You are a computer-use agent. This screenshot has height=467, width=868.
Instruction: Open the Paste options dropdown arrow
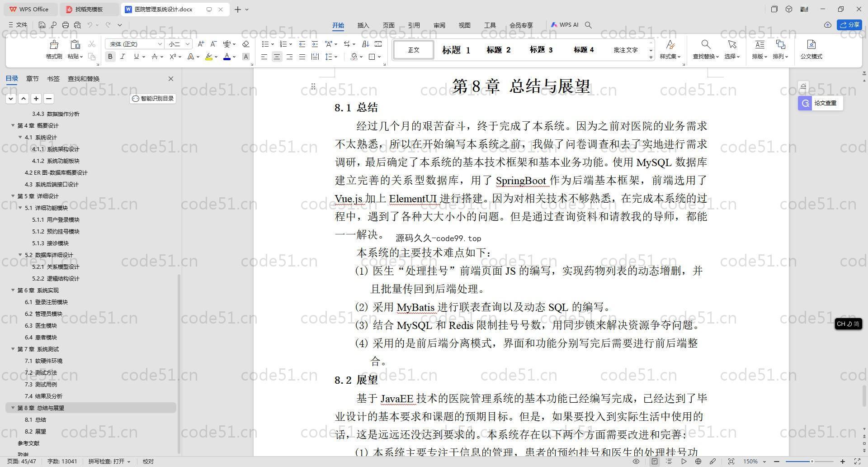(81, 57)
